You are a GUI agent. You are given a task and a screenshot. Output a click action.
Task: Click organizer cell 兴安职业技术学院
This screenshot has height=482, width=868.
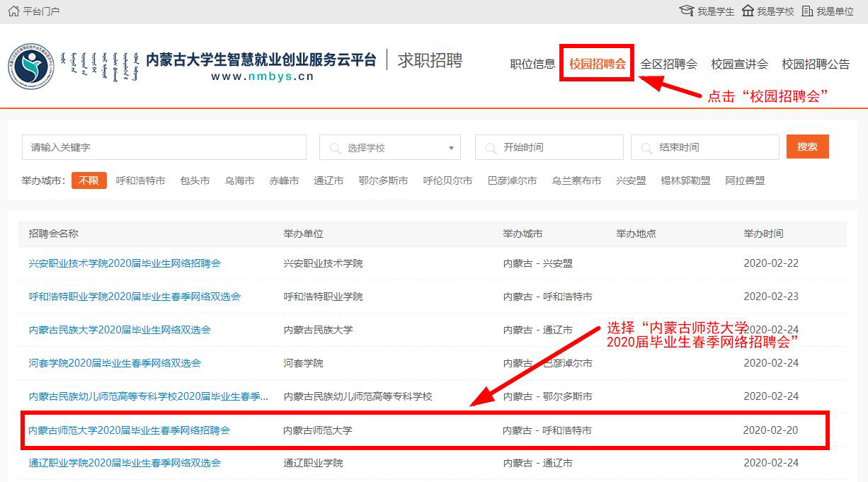point(323,263)
